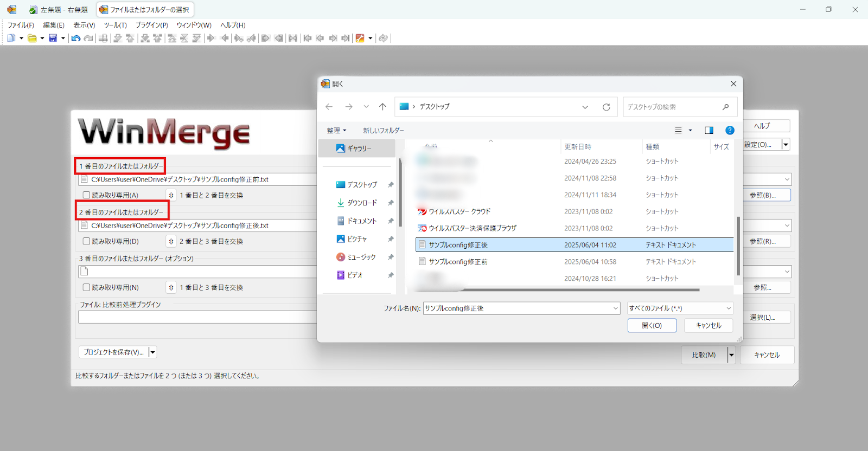Open the ツール(T) menu

(x=115, y=25)
